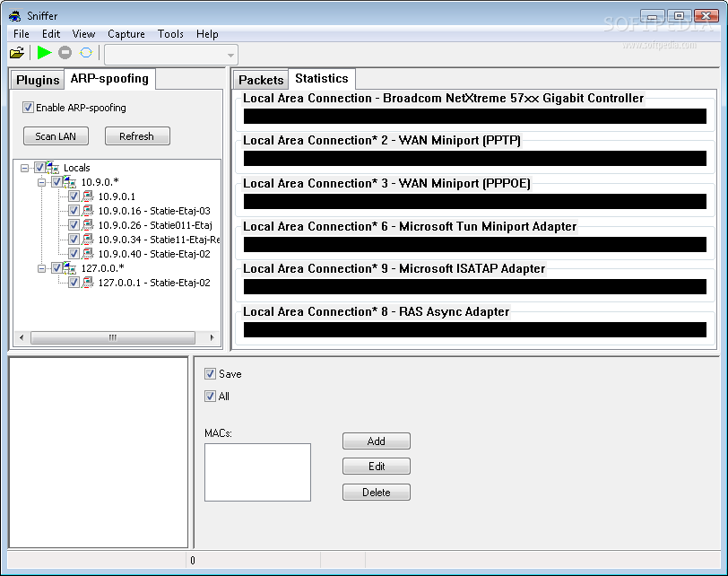Click the Microsoft Tun Miniport statistics graph
The height and width of the screenshot is (576, 728).
(475, 244)
